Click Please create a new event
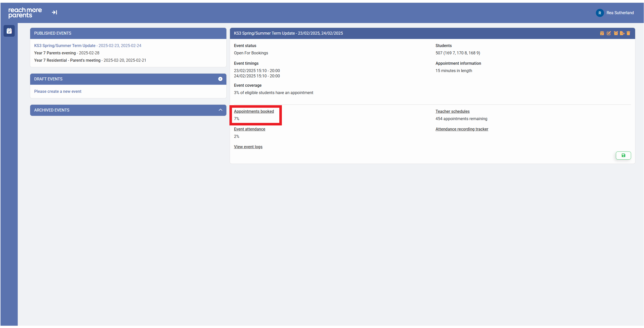644x328 pixels. coord(58,92)
